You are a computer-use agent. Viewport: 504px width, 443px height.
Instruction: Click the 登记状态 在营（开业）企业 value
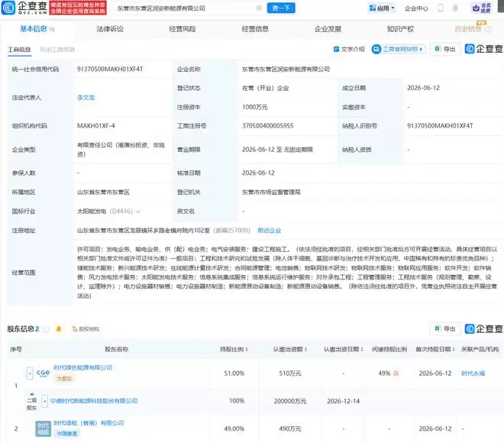pos(266,88)
